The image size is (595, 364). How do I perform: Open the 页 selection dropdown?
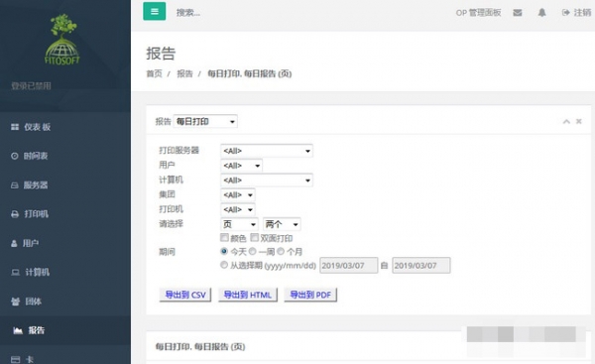click(239, 224)
